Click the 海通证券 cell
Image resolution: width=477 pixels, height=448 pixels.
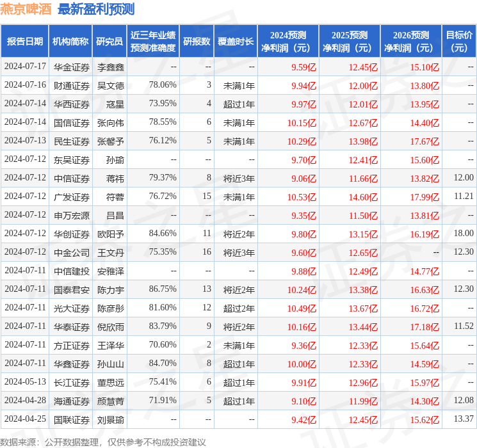(72, 401)
